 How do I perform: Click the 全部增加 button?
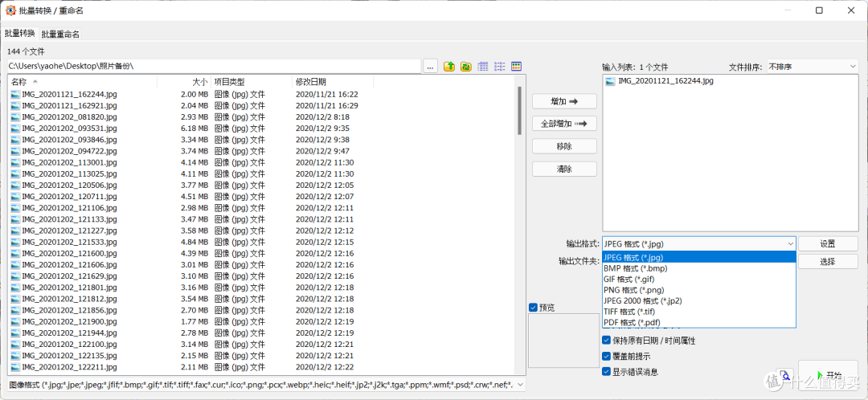click(x=564, y=124)
